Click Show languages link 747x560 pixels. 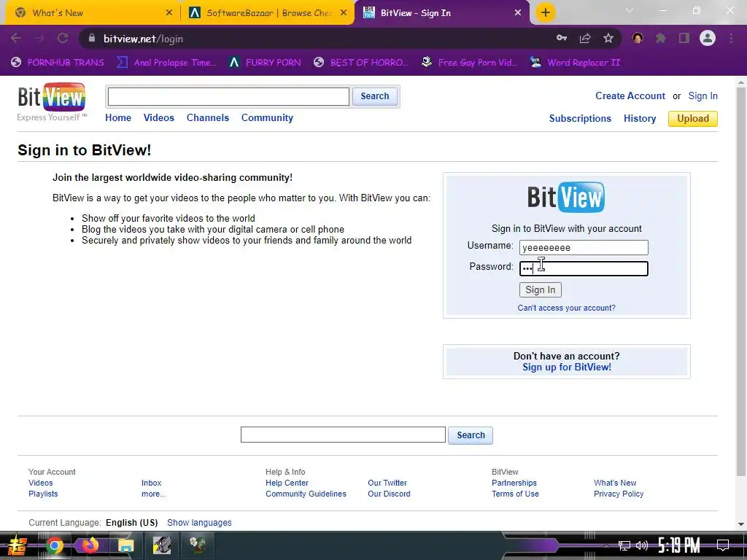[x=199, y=522]
